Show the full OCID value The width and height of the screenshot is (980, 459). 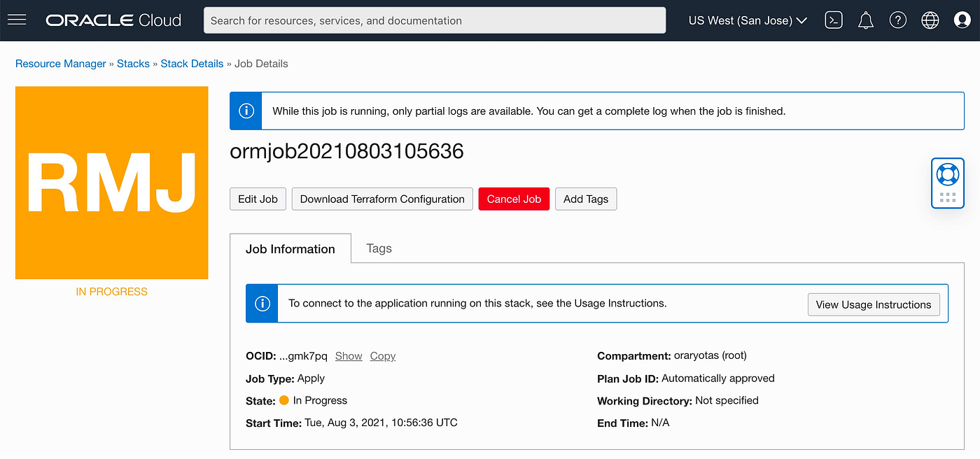point(348,355)
